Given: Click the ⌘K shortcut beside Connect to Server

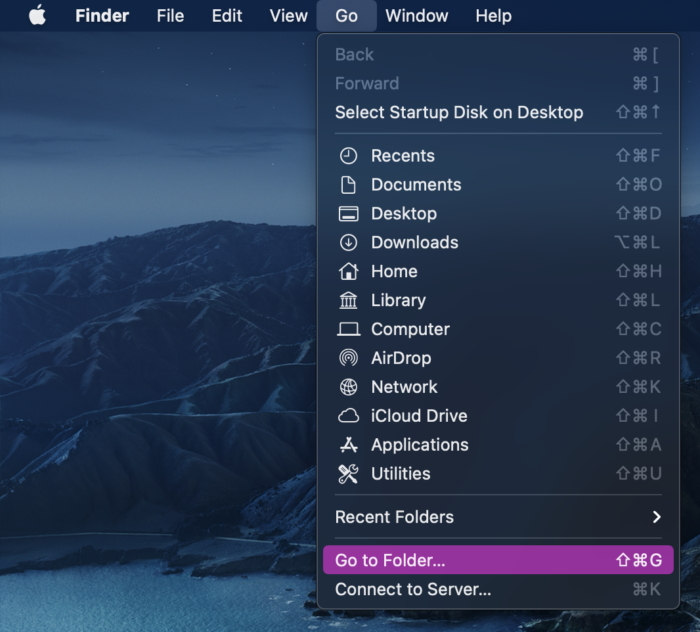Looking at the screenshot, I should pos(646,589).
